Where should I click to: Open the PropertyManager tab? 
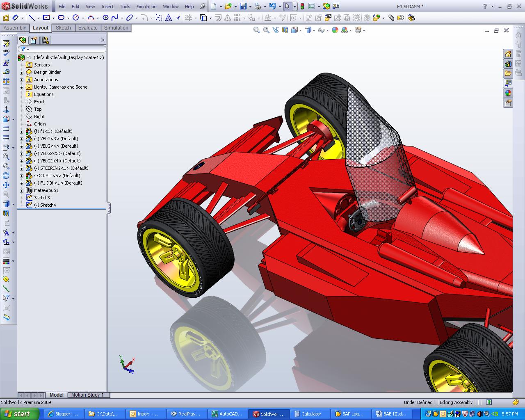[34, 40]
